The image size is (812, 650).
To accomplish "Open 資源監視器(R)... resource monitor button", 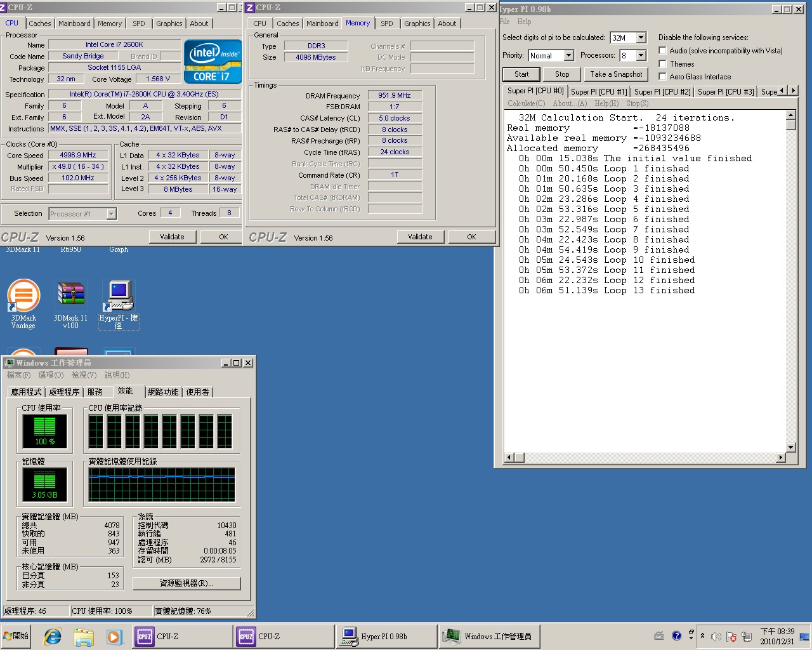I will tap(187, 583).
